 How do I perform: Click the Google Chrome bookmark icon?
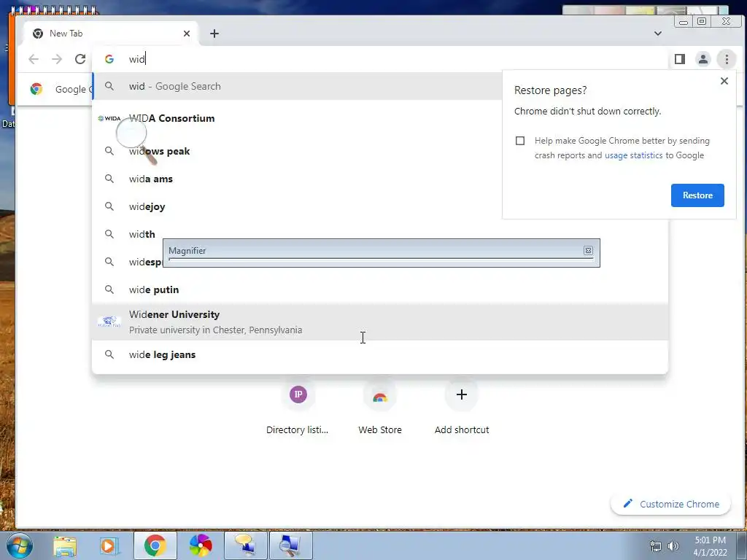click(36, 89)
